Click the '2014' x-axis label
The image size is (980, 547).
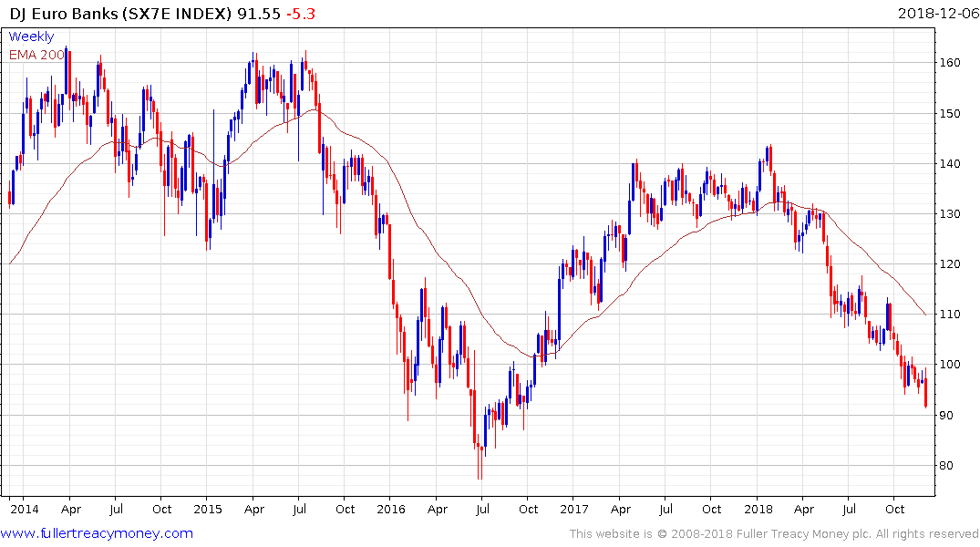[x=25, y=509]
